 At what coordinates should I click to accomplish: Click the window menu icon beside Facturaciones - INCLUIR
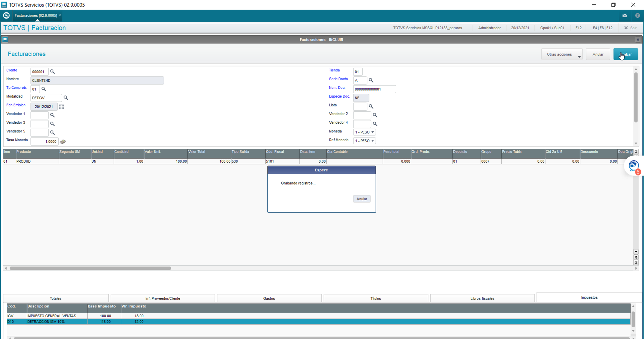click(5, 39)
